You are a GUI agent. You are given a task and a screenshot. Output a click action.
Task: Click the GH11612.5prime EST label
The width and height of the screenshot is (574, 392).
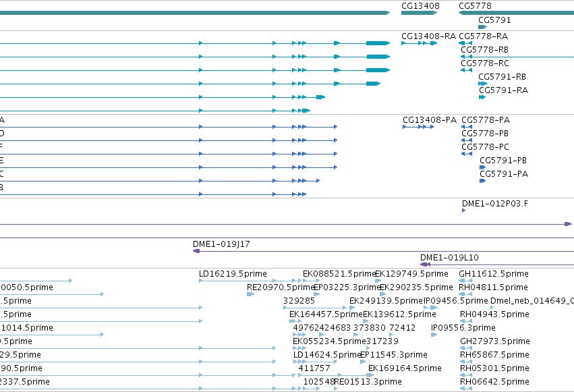[x=494, y=274]
